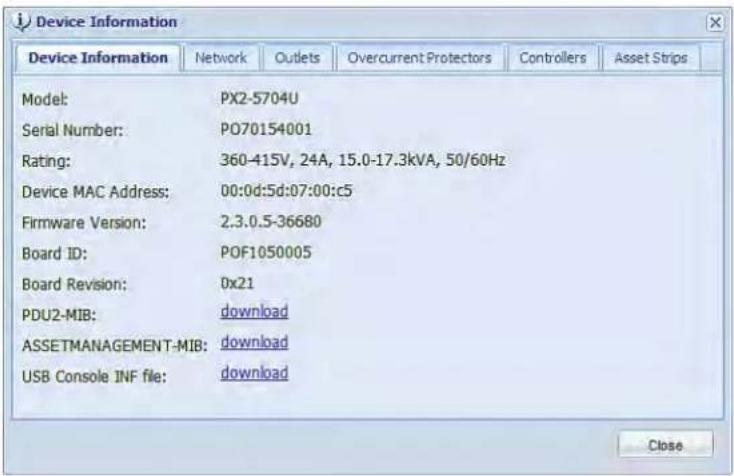Click the 'Board ID:' label
The height and width of the screenshot is (476, 734).
[54, 254]
